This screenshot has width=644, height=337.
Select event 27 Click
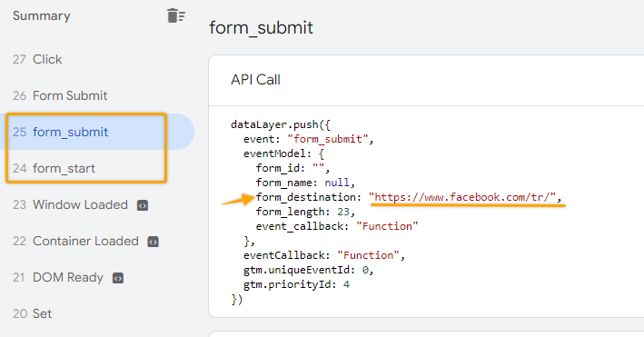pyautogui.click(x=37, y=59)
